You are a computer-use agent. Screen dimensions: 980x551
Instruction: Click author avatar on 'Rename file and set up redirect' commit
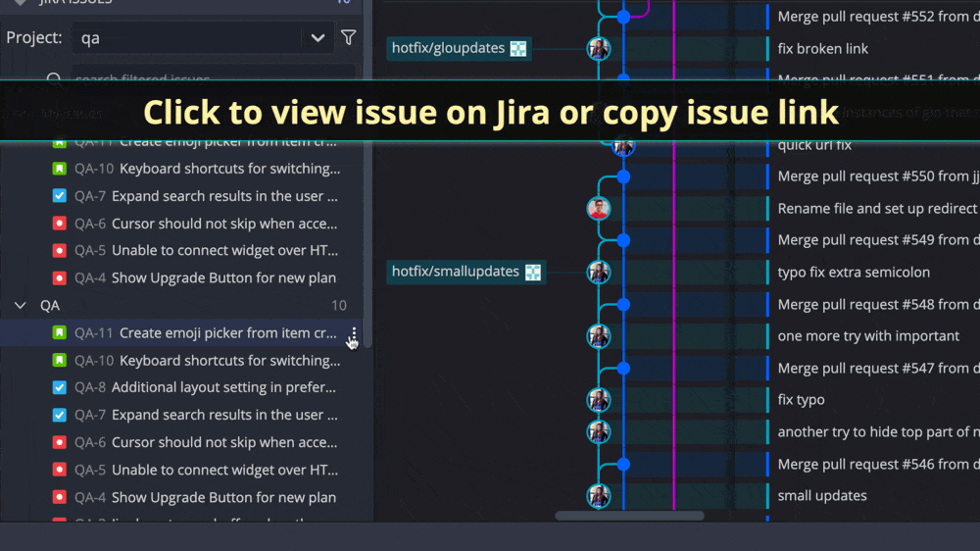(x=599, y=208)
